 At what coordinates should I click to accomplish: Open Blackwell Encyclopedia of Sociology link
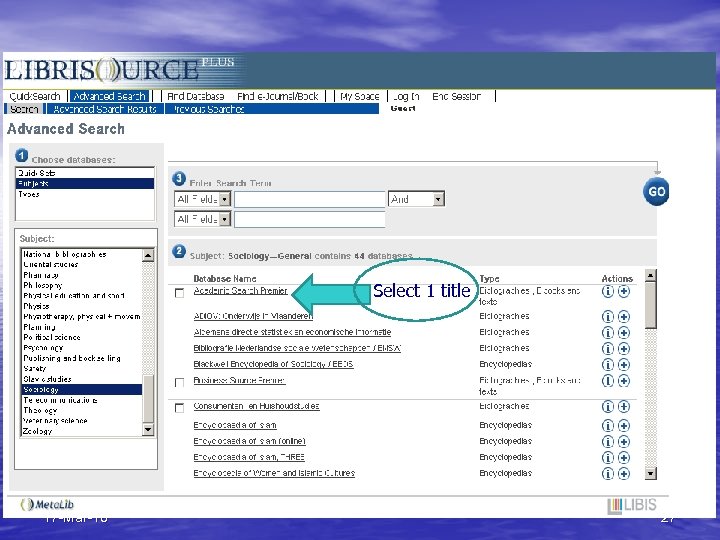click(x=273, y=364)
